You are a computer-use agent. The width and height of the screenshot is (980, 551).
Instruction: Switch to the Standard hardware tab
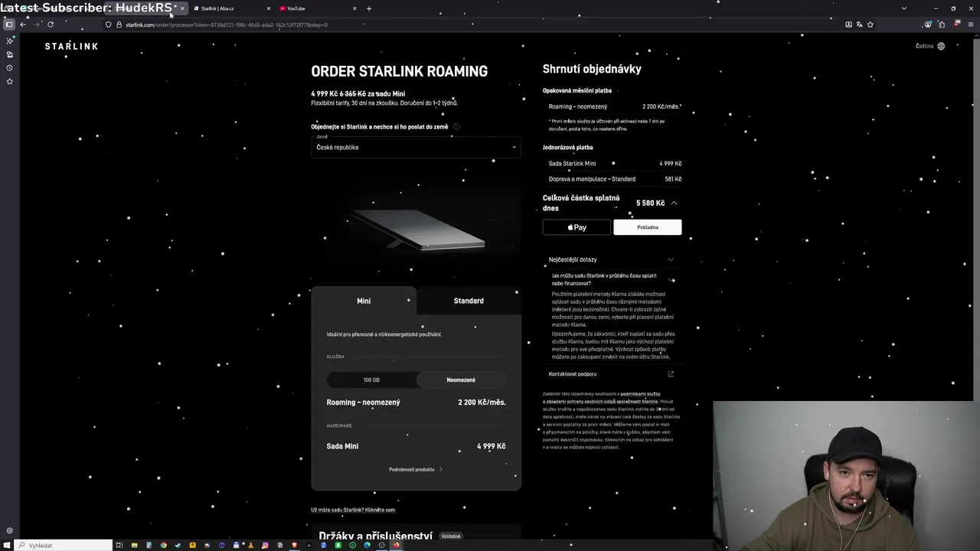pyautogui.click(x=469, y=301)
